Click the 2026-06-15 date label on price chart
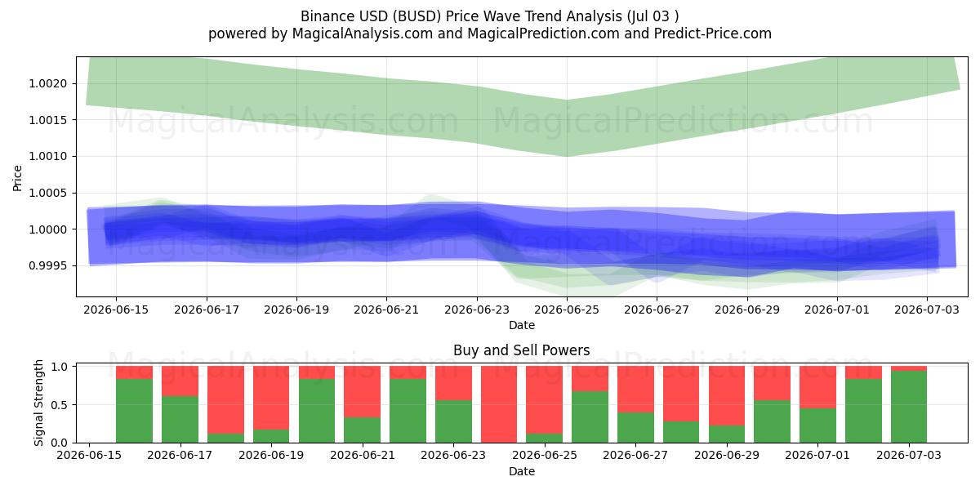Screen dimensions: 980x490 click(115, 310)
